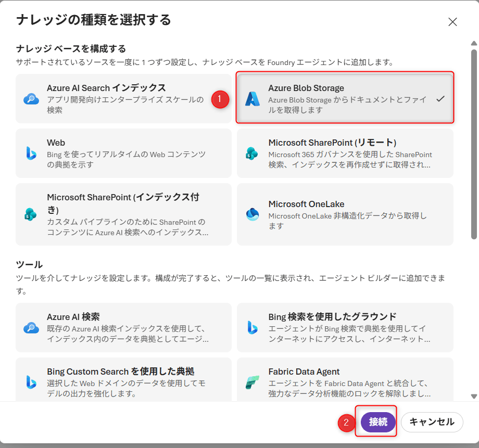
Task: Click description アプリ開発向けエンタープライズ スケールの検索
Action: click(x=125, y=105)
